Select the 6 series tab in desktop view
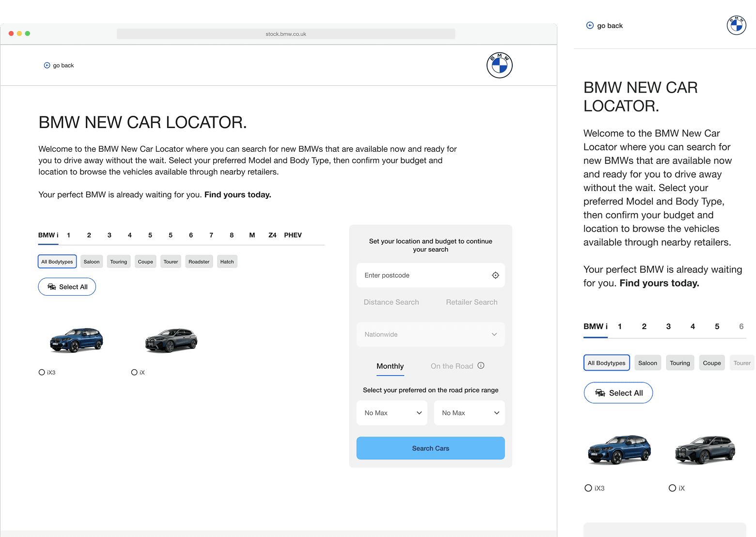This screenshot has height=537, width=756. coord(191,235)
